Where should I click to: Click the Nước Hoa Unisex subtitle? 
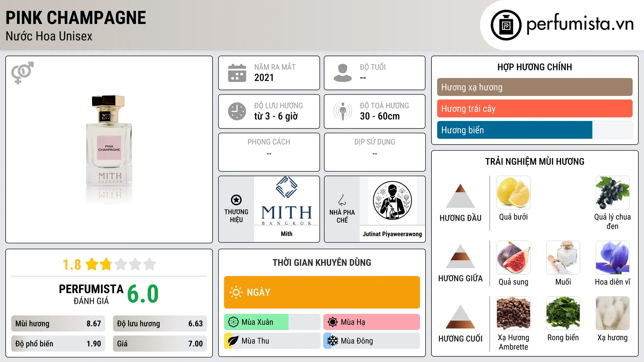(49, 36)
